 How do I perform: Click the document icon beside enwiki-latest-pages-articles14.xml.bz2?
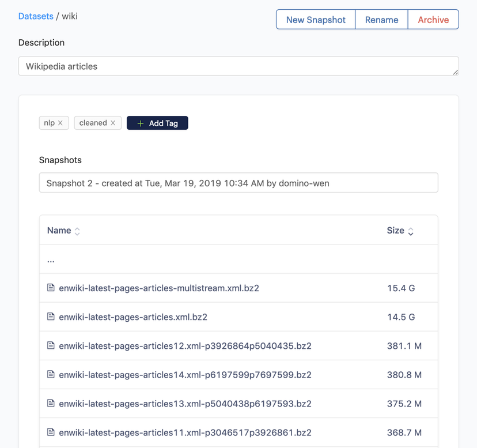pos(51,374)
